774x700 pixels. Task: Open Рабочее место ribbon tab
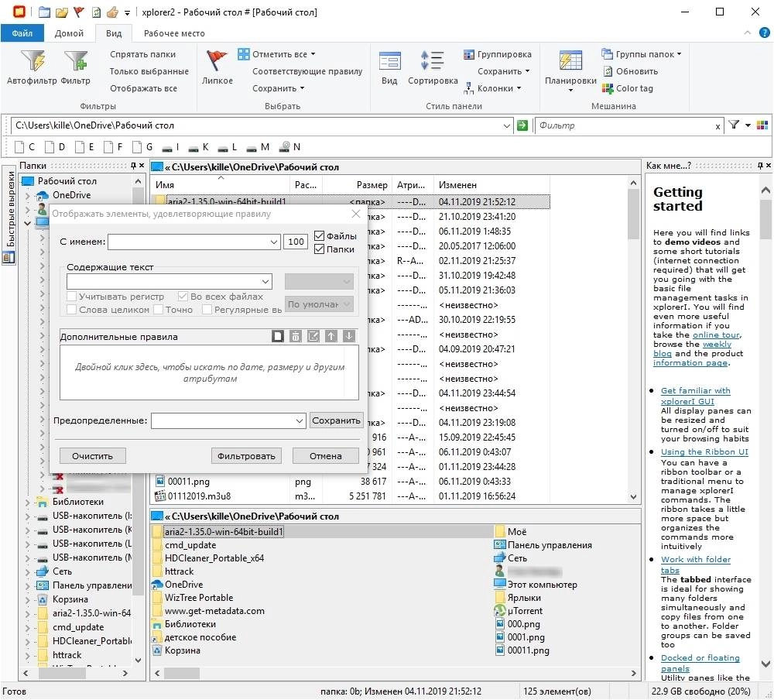[174, 33]
